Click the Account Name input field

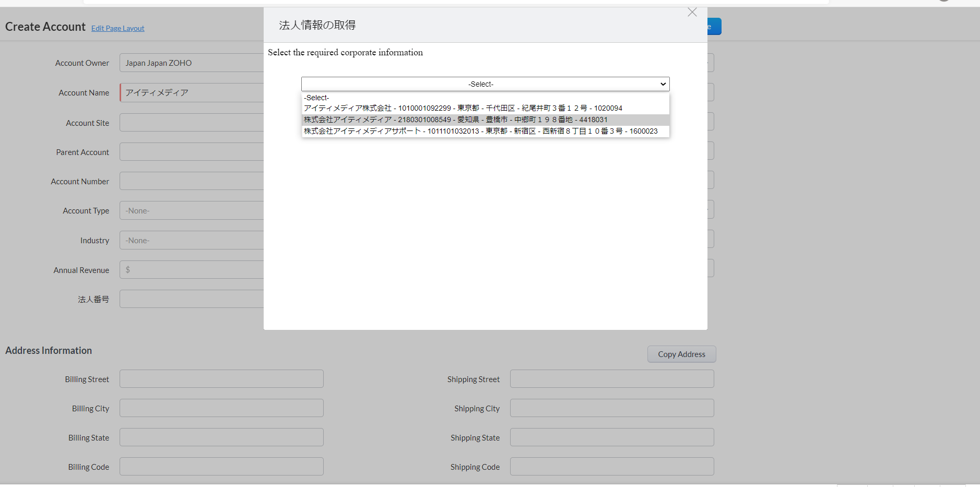coord(192,93)
